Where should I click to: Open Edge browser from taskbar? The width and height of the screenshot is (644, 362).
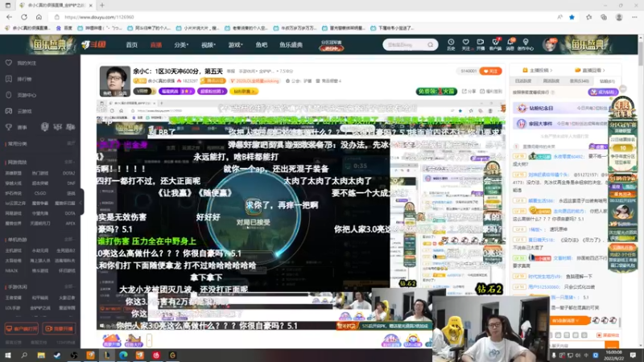click(x=123, y=355)
